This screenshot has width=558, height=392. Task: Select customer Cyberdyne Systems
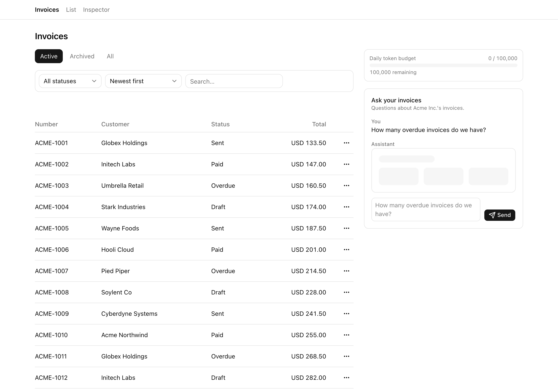click(x=129, y=314)
